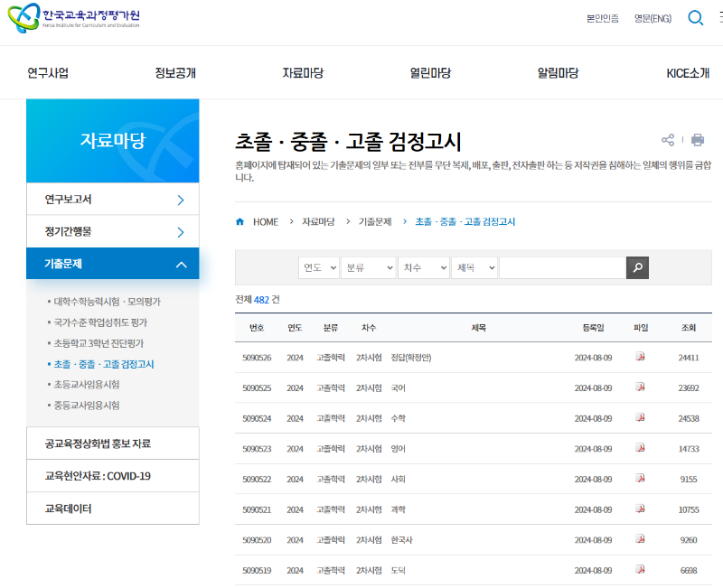Go to 초등교사임용시험 sidebar link
The width and height of the screenshot is (723, 588).
click(x=87, y=384)
